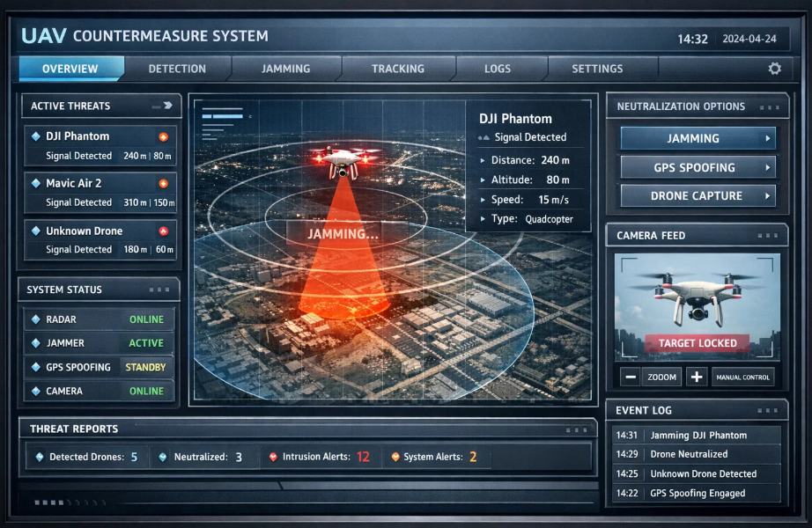The width and height of the screenshot is (812, 528).
Task: Zoom in with the plus icon
Action: pos(697,377)
